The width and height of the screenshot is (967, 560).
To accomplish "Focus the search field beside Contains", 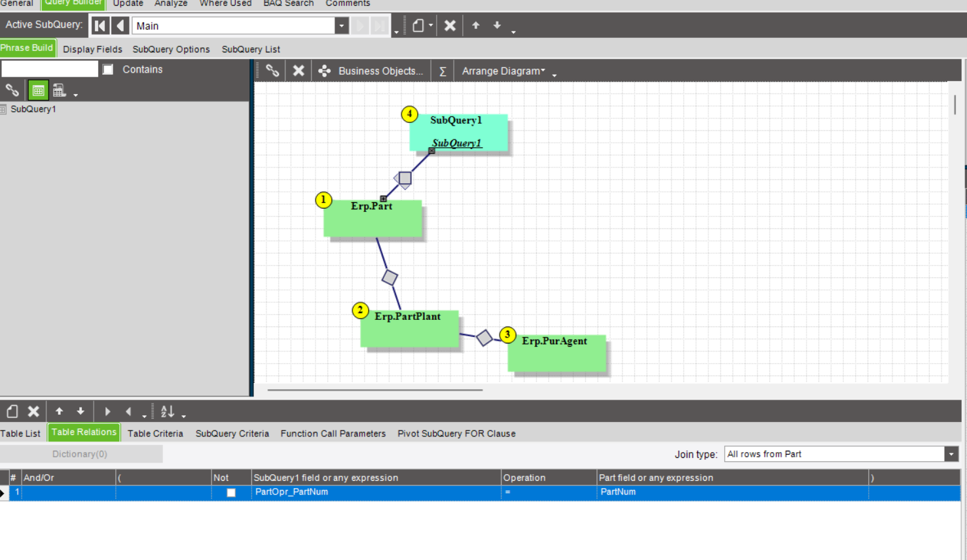I will click(50, 69).
